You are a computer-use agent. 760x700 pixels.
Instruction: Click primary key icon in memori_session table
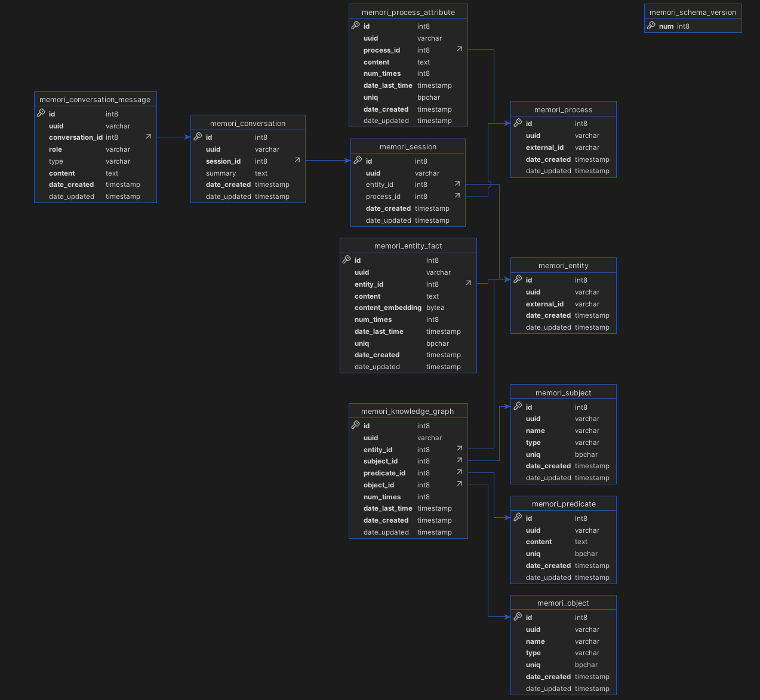point(358,160)
